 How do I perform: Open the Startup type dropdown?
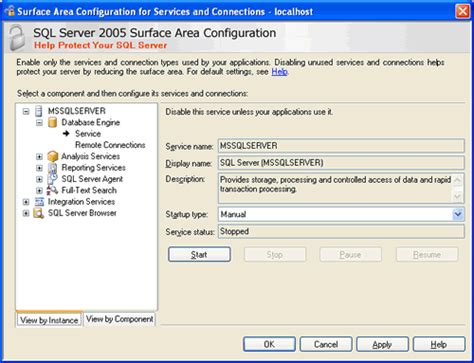(x=458, y=214)
